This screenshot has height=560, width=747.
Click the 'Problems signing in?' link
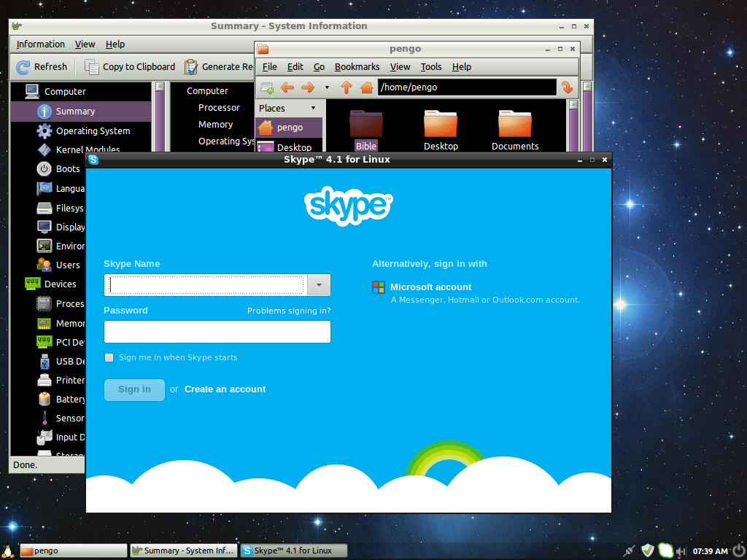289,311
